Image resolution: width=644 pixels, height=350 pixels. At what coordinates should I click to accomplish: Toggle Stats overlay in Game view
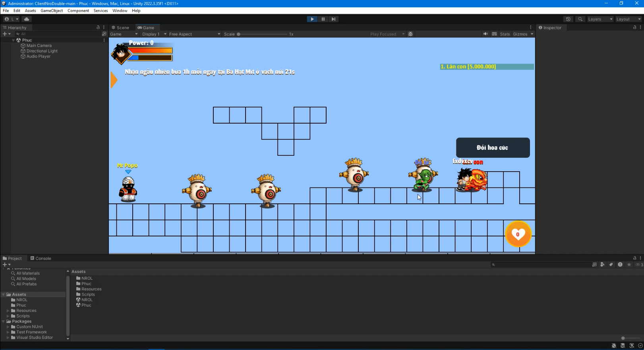(505, 34)
